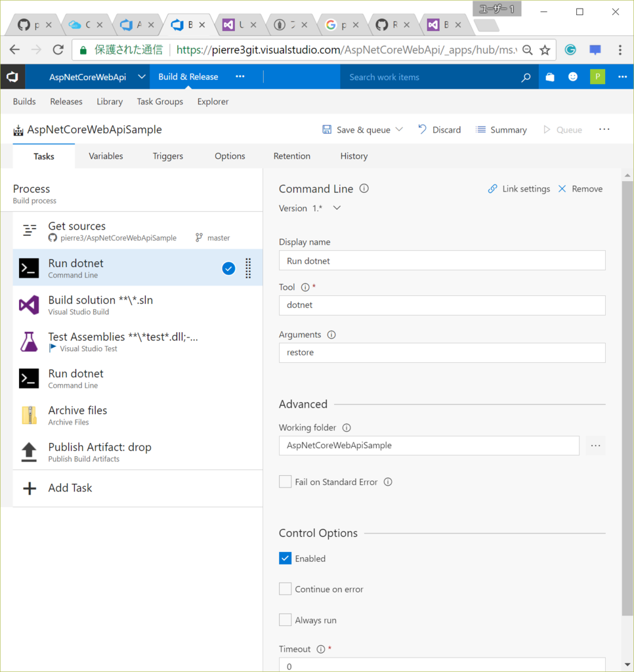Click the Working folder info icon
The width and height of the screenshot is (634, 672).
pos(347,428)
